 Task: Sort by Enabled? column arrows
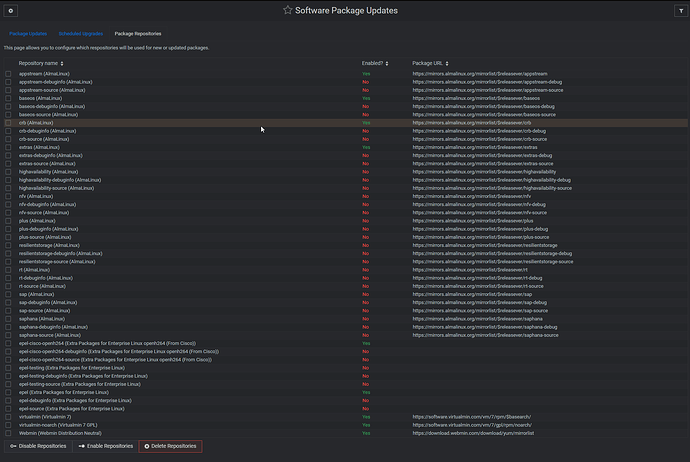[x=387, y=64]
